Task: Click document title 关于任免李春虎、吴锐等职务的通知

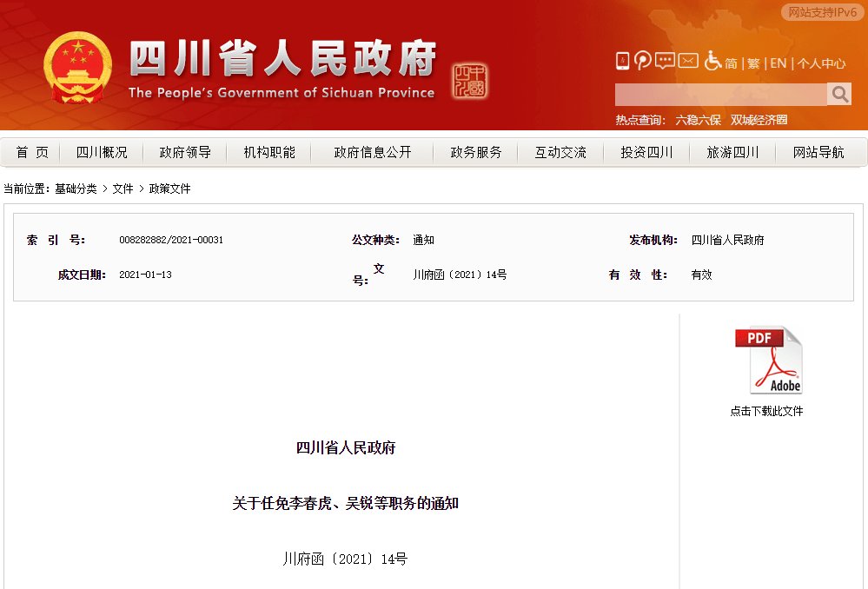Action: click(x=346, y=503)
